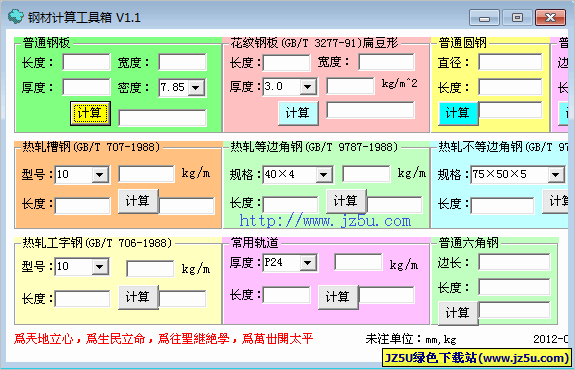Screen dimensions: 575x370
Task: Click 未注单位：mm, kg note
Action: [411, 339]
